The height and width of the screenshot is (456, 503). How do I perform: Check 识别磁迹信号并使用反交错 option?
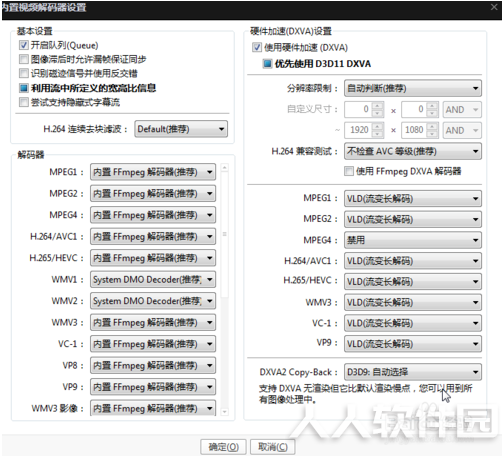(x=23, y=73)
